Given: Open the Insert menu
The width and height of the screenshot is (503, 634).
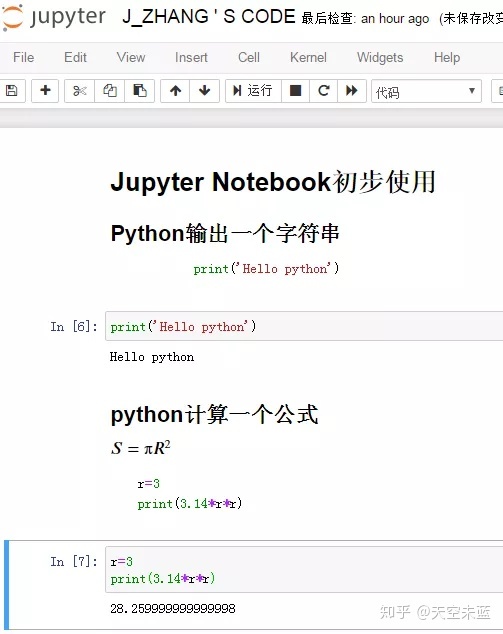Looking at the screenshot, I should pyautogui.click(x=191, y=57).
